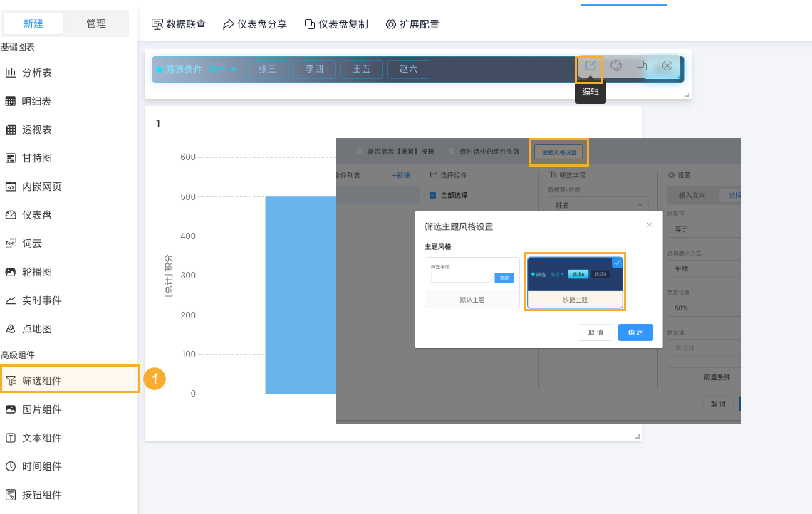Viewport: 812px width, 514px height.
Task: Click 仪表盘分享 to share the dashboard
Action: [x=254, y=24]
